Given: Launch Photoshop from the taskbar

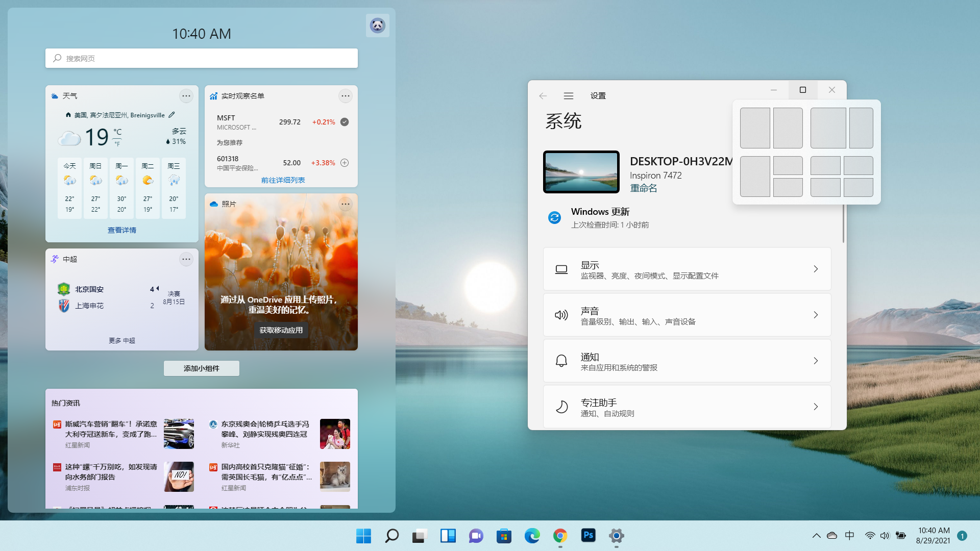Looking at the screenshot, I should [588, 536].
